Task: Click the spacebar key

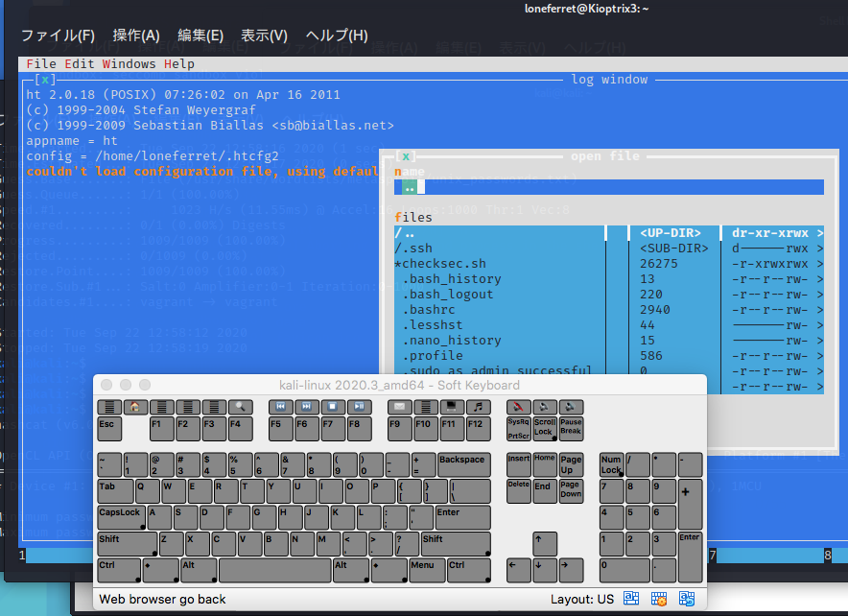Action: (x=275, y=570)
